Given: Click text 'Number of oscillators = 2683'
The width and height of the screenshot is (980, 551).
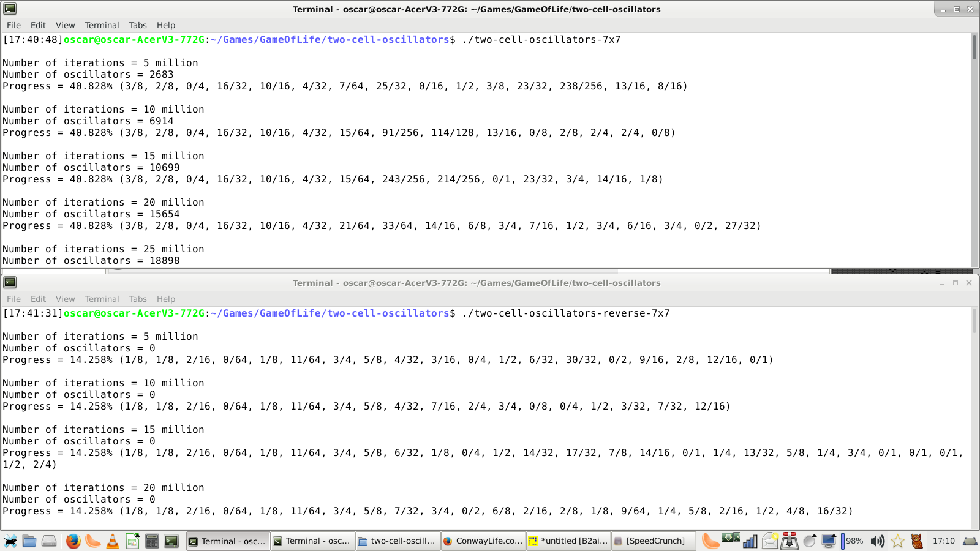Looking at the screenshot, I should (88, 75).
